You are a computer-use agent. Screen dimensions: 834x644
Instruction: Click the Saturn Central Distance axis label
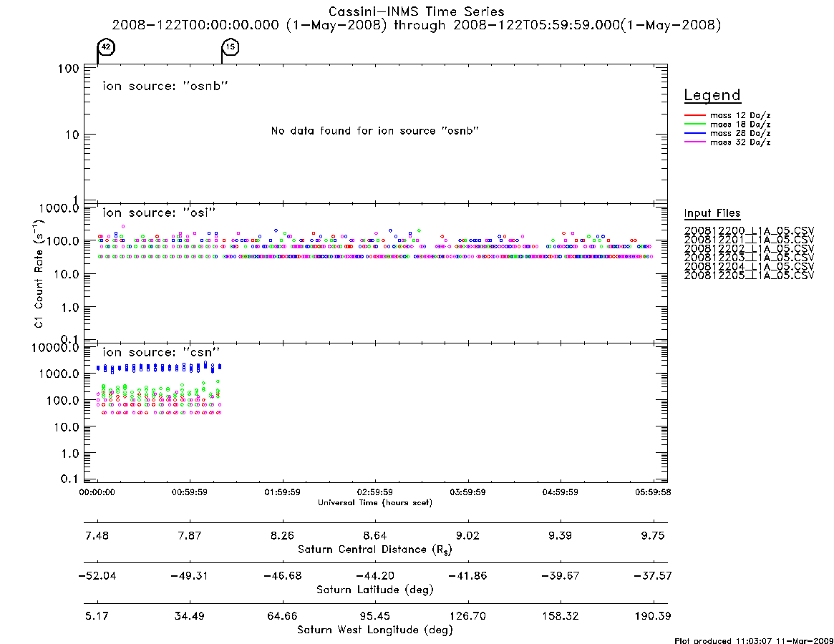pyautogui.click(x=375, y=550)
